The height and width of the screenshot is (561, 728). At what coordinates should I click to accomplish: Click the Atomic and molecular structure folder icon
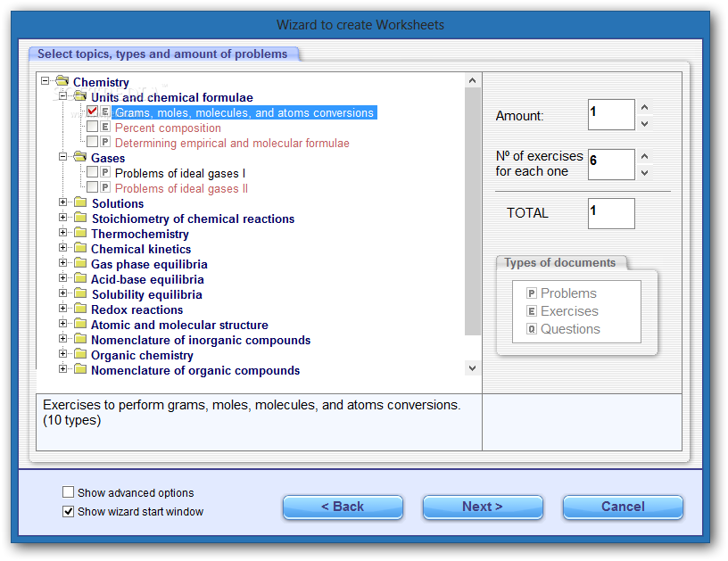click(81, 324)
